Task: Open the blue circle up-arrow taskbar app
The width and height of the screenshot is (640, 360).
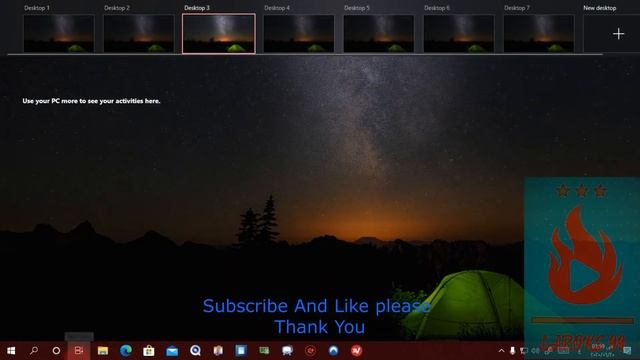Action: [x=333, y=351]
